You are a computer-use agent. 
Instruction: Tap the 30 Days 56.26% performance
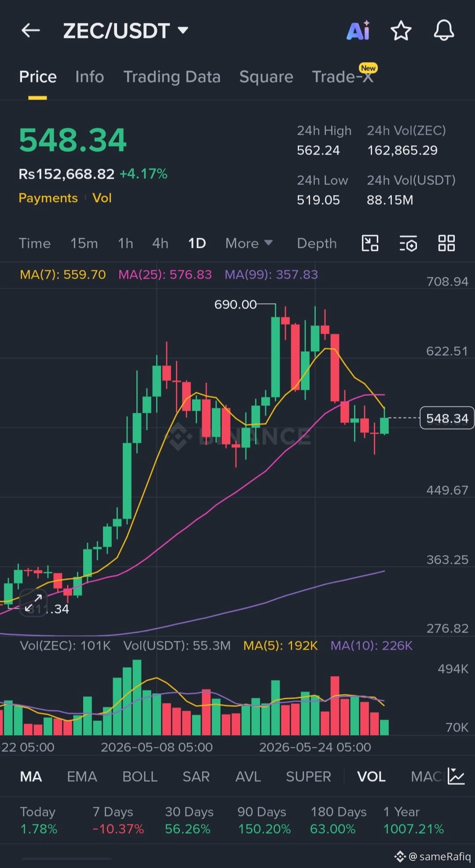pos(189,820)
